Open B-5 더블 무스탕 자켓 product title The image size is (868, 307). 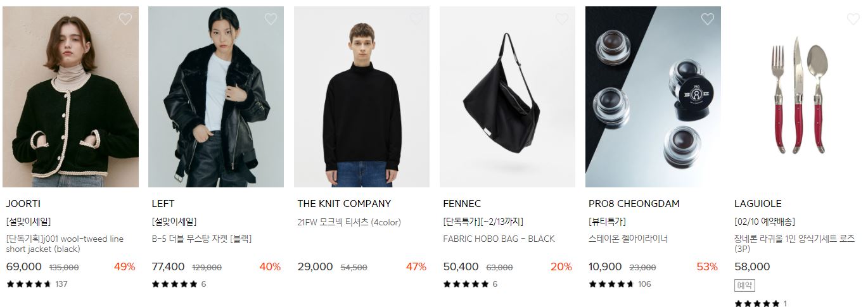click(201, 239)
